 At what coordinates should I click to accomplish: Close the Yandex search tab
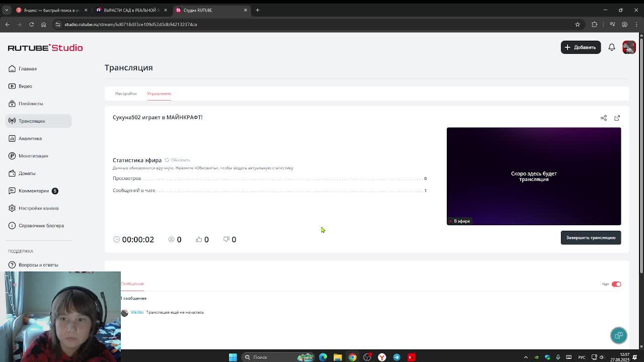(x=86, y=10)
